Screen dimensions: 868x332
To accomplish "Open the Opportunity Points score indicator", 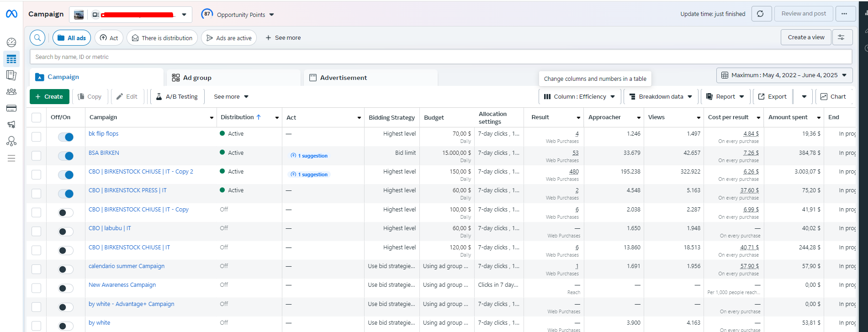I will (x=238, y=15).
